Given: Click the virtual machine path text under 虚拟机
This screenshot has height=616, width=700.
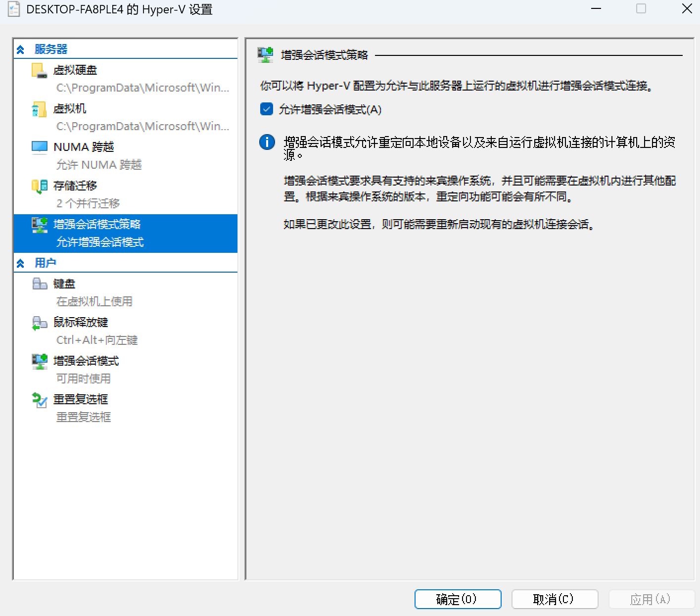Looking at the screenshot, I should [x=143, y=126].
